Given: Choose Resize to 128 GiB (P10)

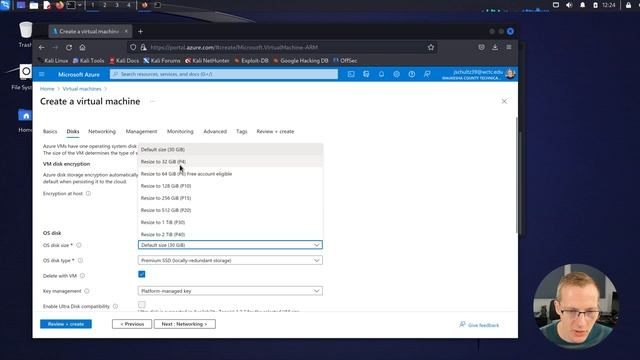Looking at the screenshot, I should coord(231,186).
